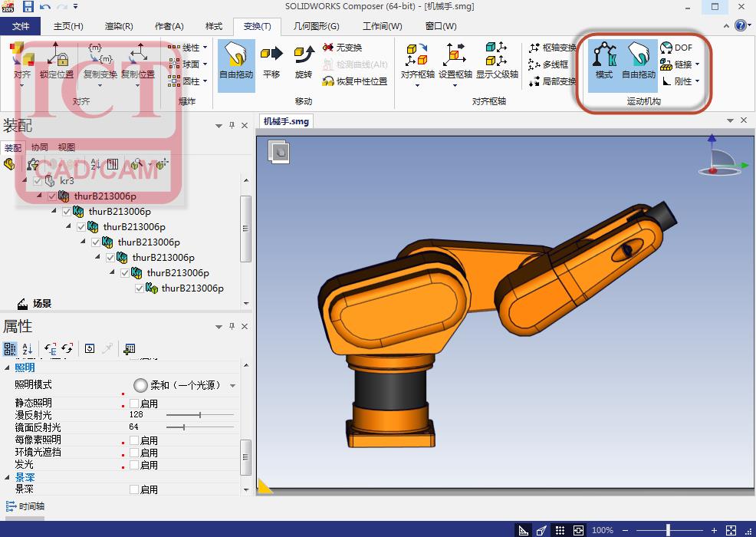Enable the 静态照明 checkbox
Screen dimensions: 756x537
pos(134,404)
